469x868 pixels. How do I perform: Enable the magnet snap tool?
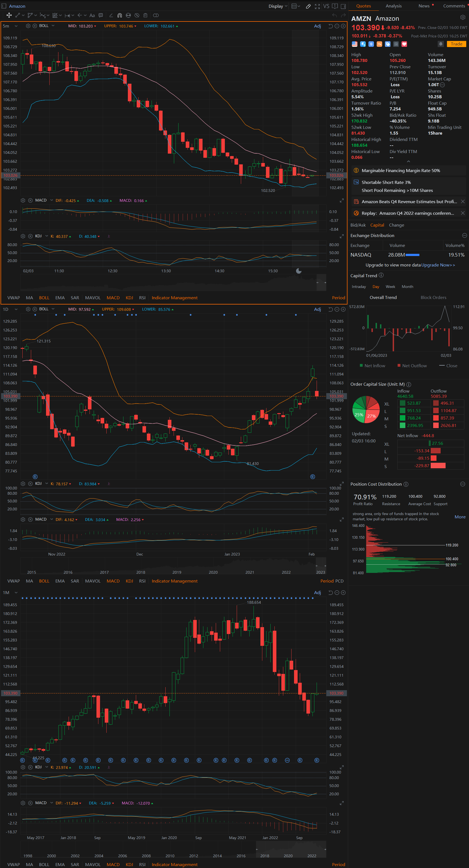pyautogui.click(x=120, y=15)
